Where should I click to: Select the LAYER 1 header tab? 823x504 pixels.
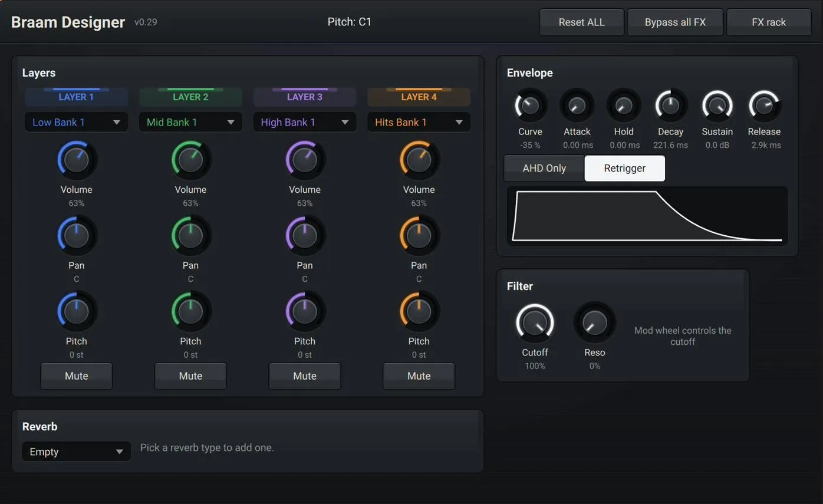[x=77, y=97]
